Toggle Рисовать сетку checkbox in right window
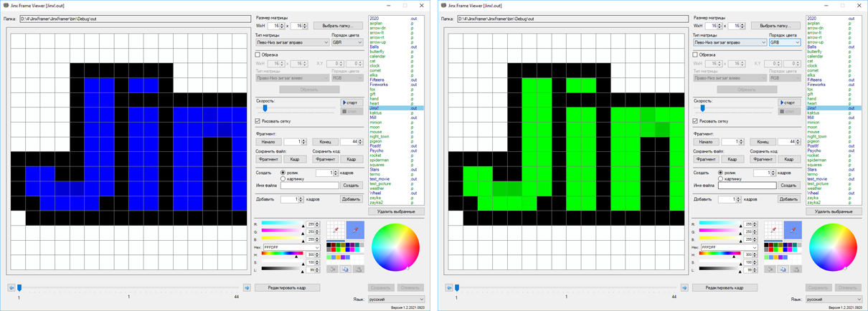 tap(696, 121)
